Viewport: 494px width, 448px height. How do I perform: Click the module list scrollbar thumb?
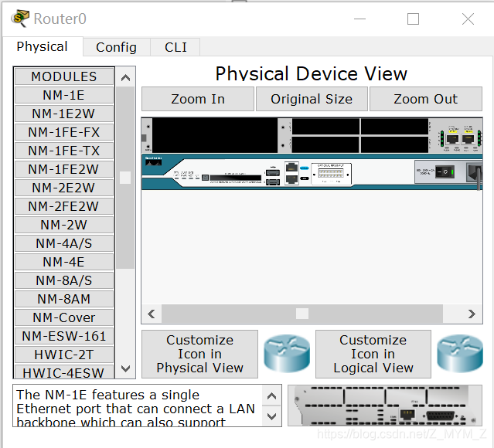125,178
